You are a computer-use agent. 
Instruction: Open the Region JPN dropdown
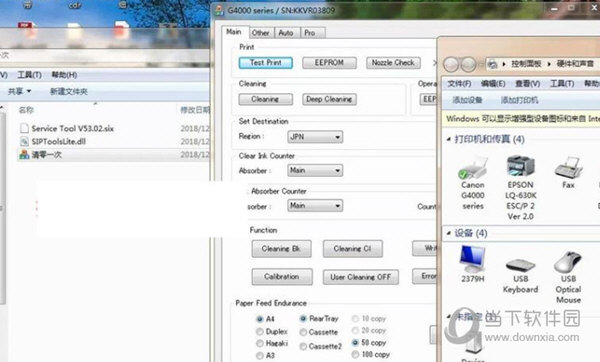click(x=315, y=137)
